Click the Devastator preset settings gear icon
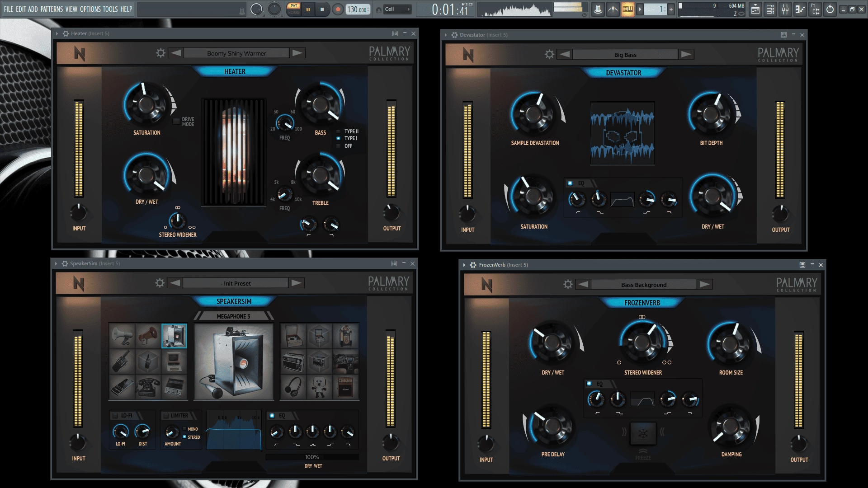Image resolution: width=868 pixels, height=488 pixels. [549, 55]
